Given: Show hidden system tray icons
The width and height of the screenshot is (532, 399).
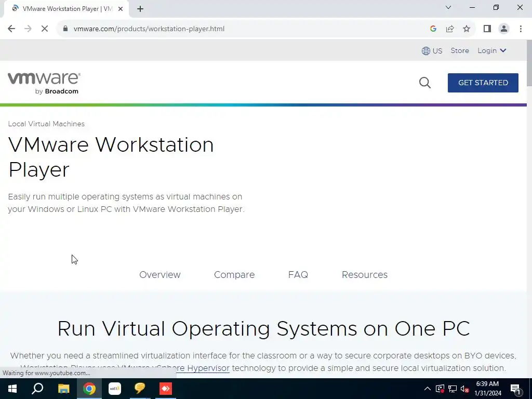Looking at the screenshot, I should pos(427,389).
